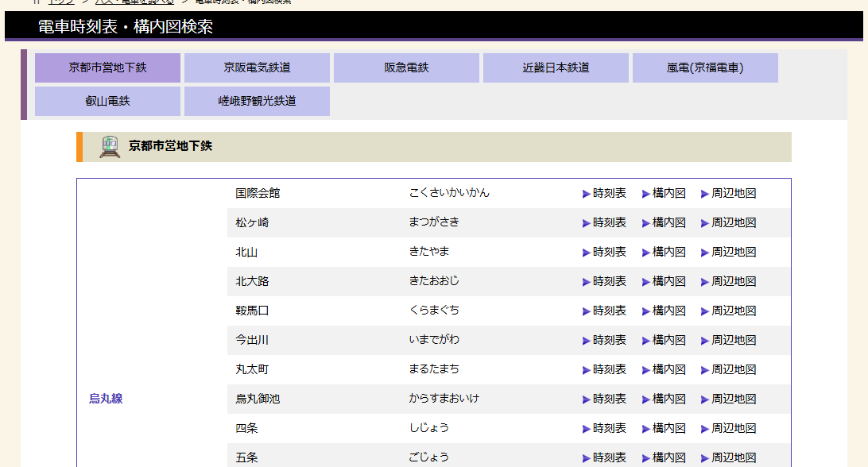Open 時刻表 for 鞍馬口 station
868x467 pixels.
pos(604,311)
